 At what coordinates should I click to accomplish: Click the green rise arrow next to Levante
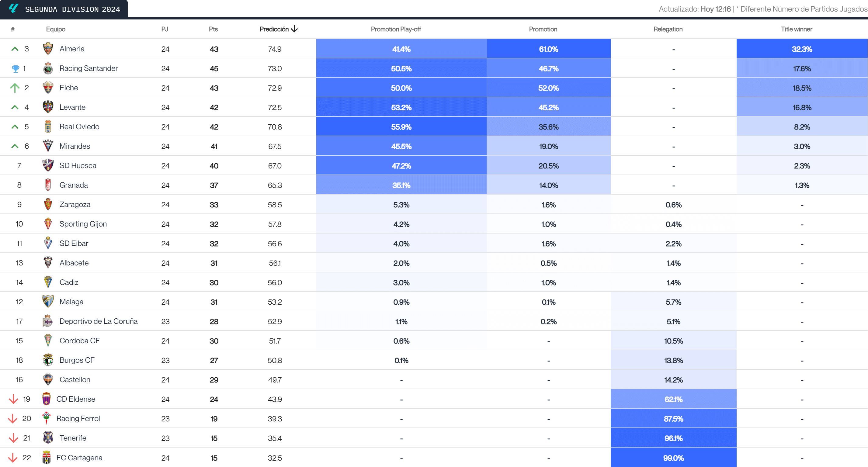[x=14, y=107]
